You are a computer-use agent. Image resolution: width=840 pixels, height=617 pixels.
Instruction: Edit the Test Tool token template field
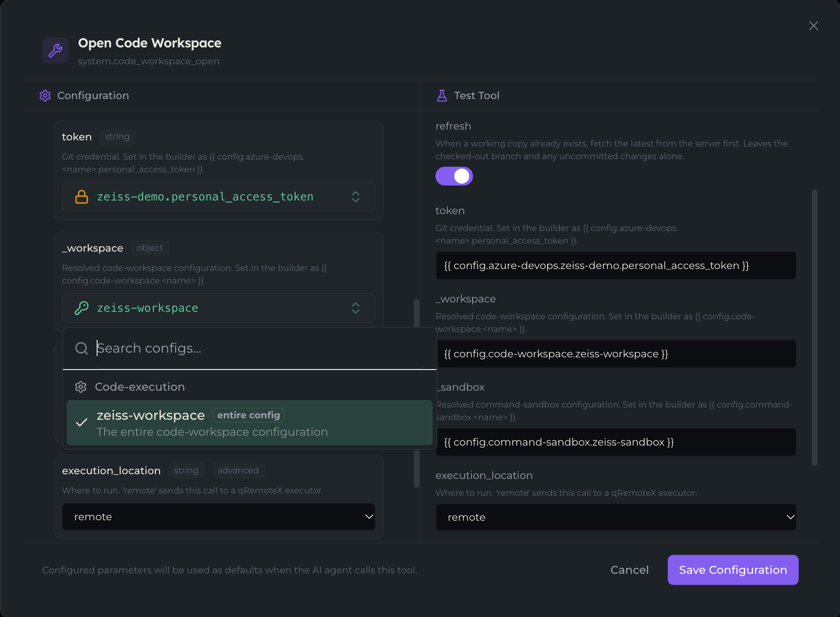click(x=616, y=266)
